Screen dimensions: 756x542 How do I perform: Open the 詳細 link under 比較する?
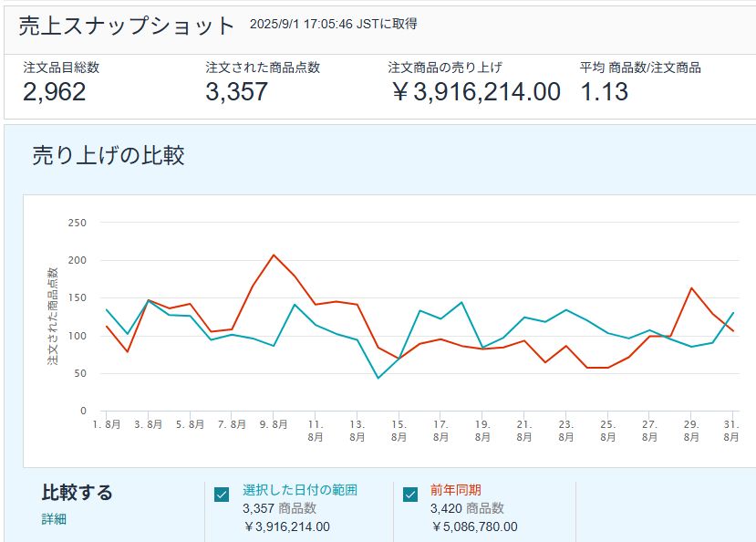[54, 519]
